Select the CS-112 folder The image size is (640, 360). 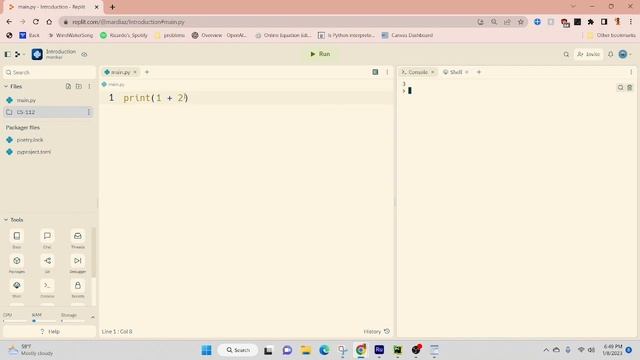(48, 112)
